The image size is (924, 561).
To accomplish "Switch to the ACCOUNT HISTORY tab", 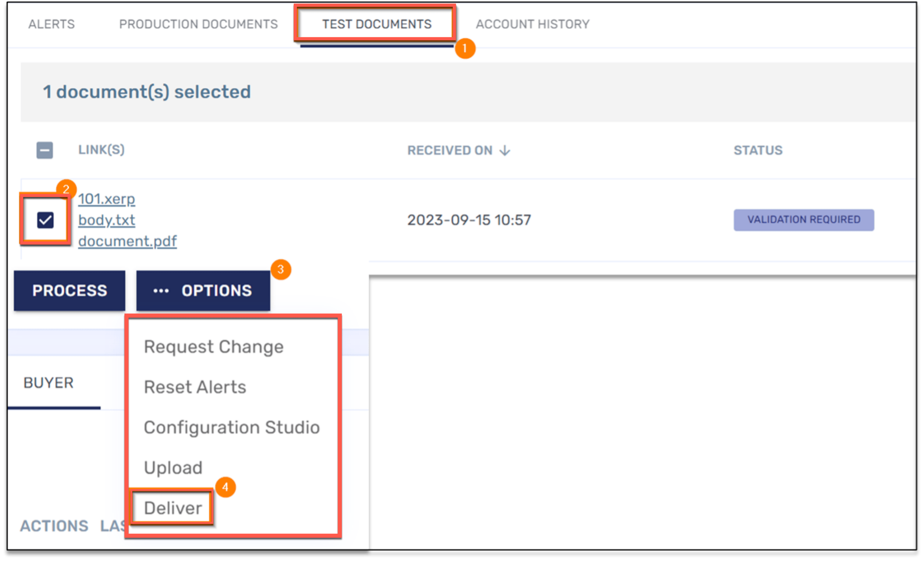I will tap(532, 24).
